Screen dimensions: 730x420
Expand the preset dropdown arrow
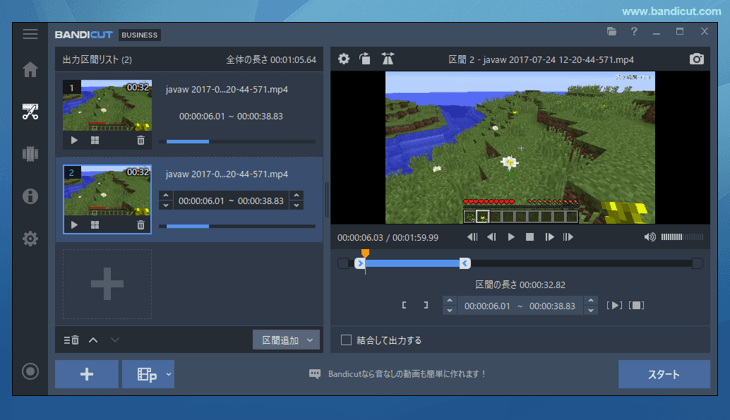(169, 374)
